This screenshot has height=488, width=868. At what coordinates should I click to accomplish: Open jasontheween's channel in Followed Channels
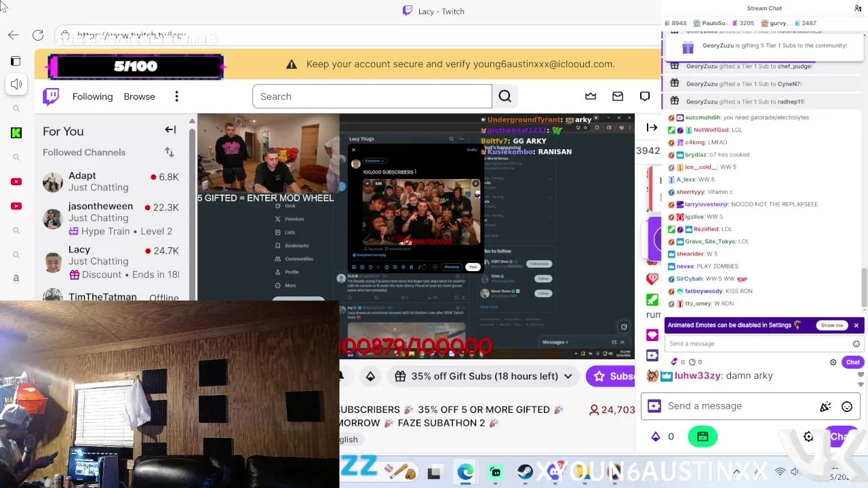[x=111, y=218]
